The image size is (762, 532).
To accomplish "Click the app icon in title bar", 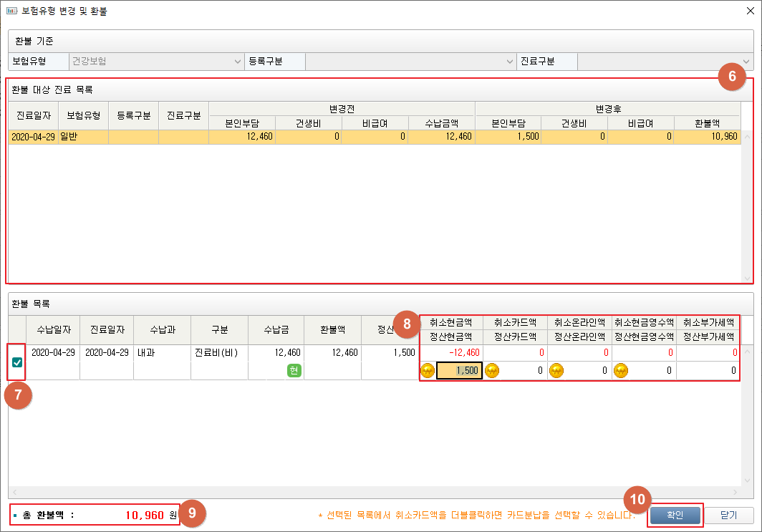I will [x=11, y=11].
